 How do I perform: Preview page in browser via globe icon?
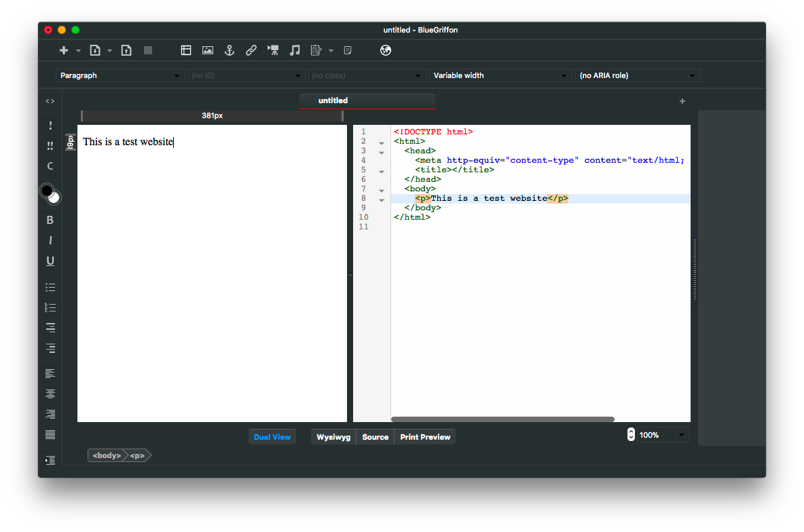click(x=386, y=50)
